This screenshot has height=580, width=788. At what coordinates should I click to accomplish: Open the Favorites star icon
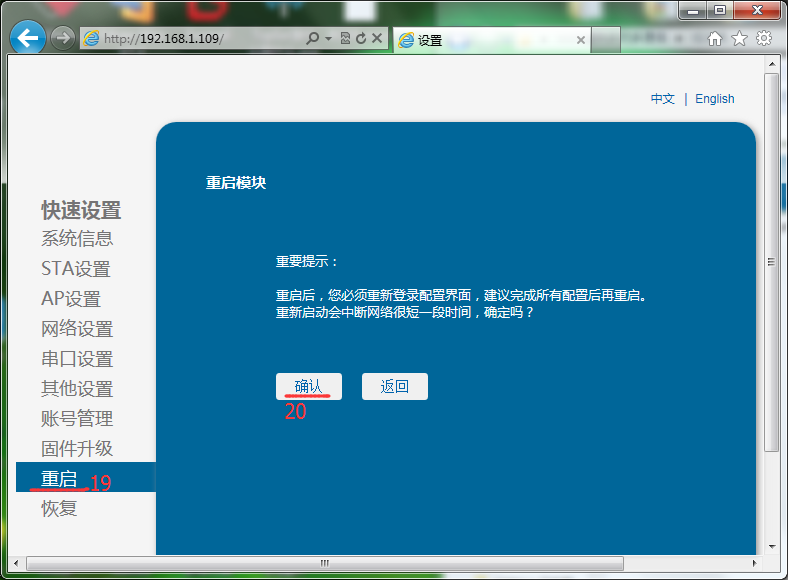[739, 38]
